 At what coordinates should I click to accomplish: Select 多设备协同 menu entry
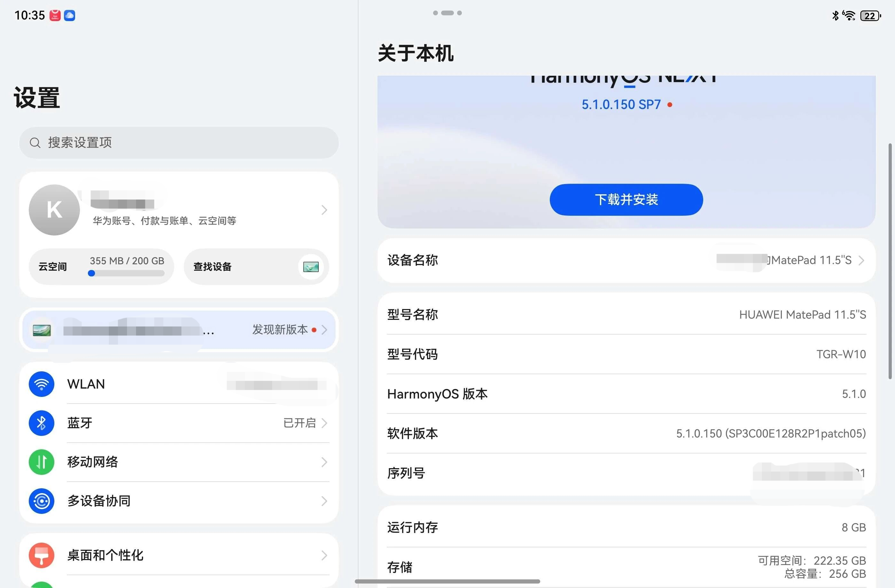tap(99, 501)
